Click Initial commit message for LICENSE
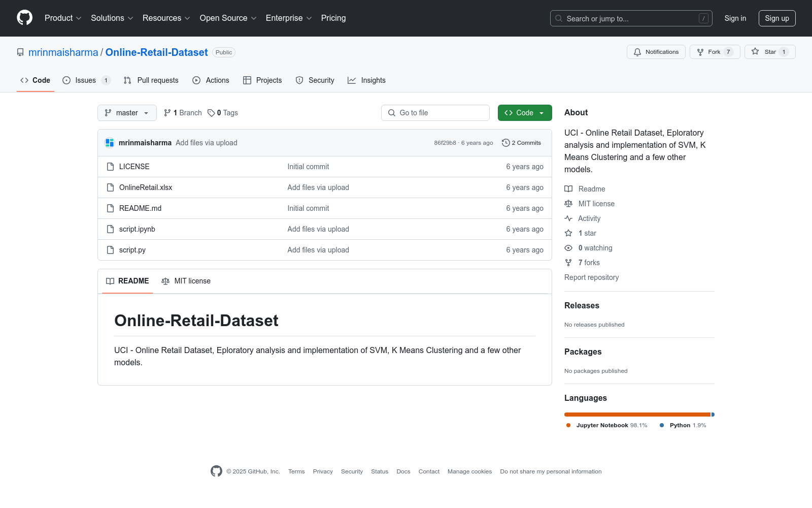The width and height of the screenshot is (812, 508). point(308,167)
